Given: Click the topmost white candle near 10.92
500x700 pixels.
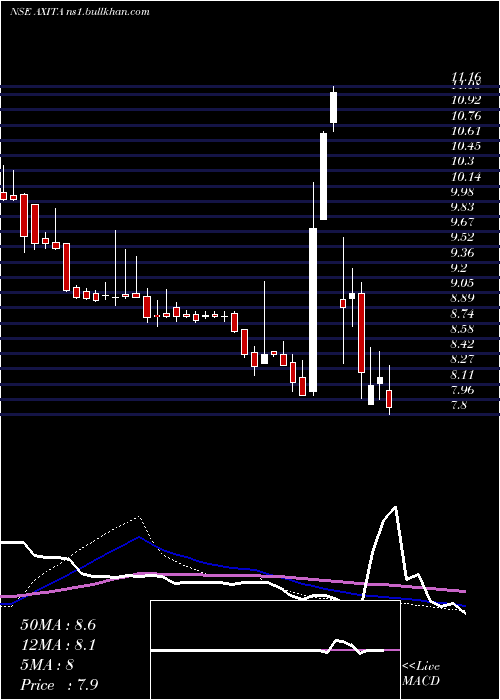Looking at the screenshot, I should [x=333, y=107].
